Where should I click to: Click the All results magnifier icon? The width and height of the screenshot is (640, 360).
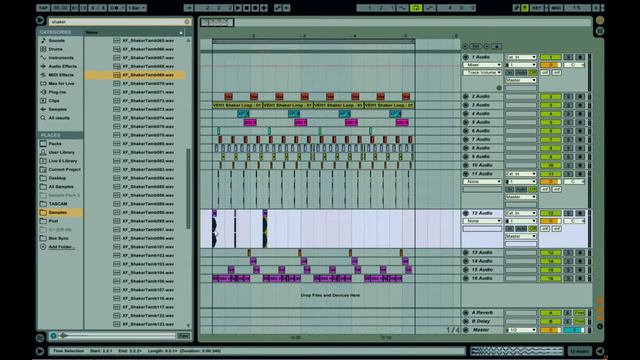[43, 118]
